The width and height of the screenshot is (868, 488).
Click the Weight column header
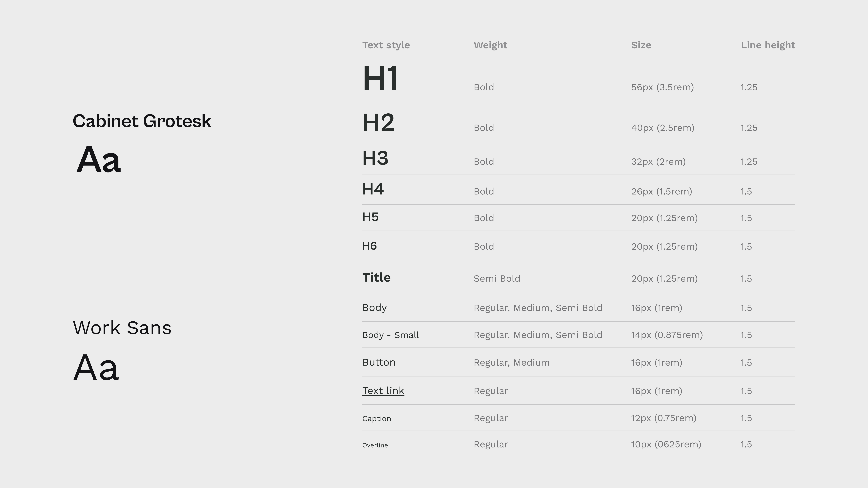(490, 45)
